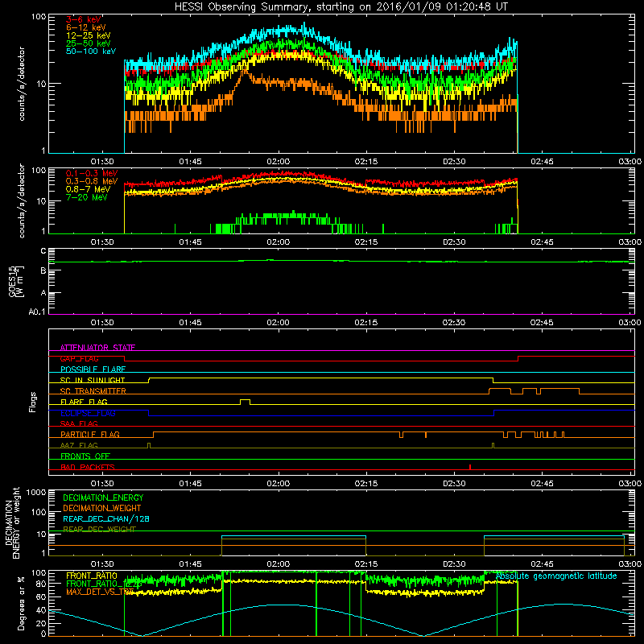
Task: Click the REAR_DEC_CHAN/128 legend label
Action: (106, 518)
